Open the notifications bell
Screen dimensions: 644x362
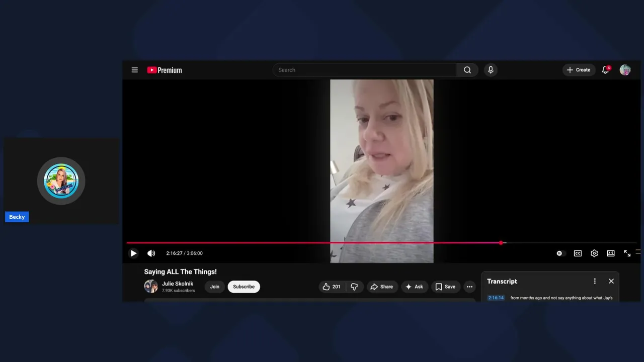tap(605, 70)
